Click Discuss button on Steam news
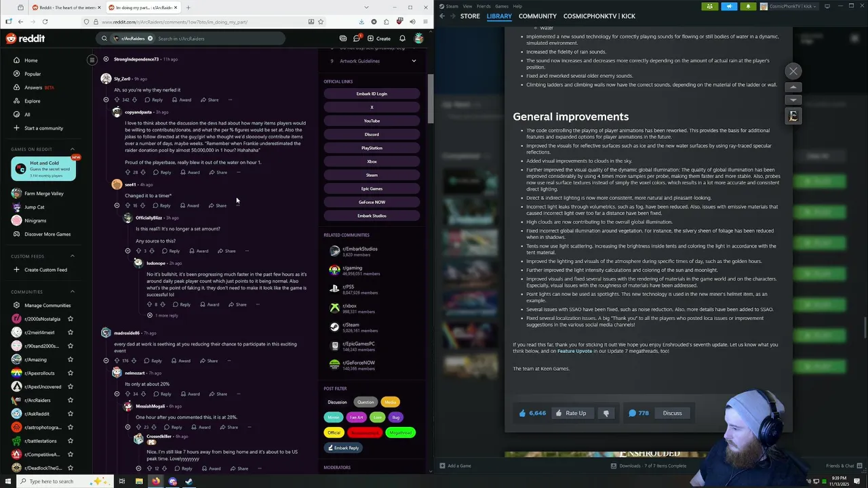This screenshot has height=488, width=868. [x=672, y=413]
